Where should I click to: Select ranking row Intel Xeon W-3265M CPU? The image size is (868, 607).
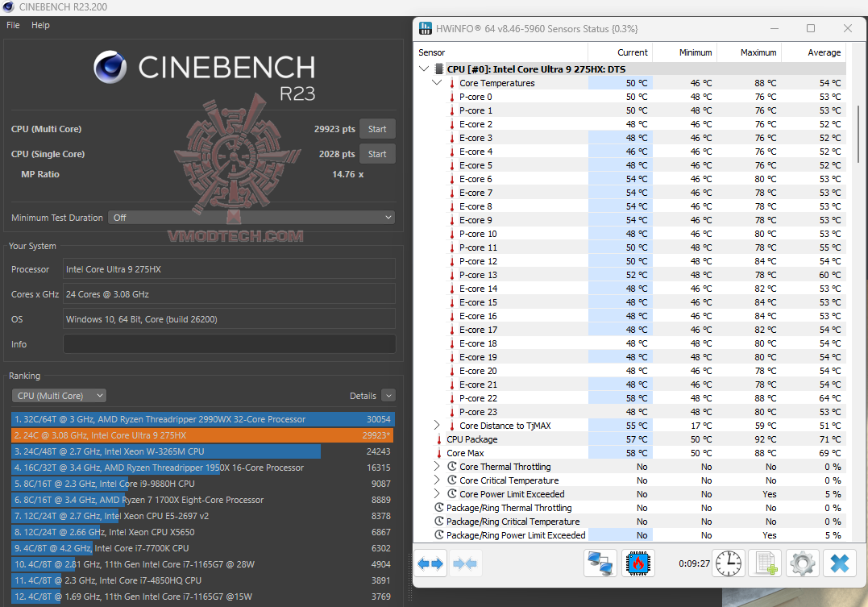[x=202, y=451]
